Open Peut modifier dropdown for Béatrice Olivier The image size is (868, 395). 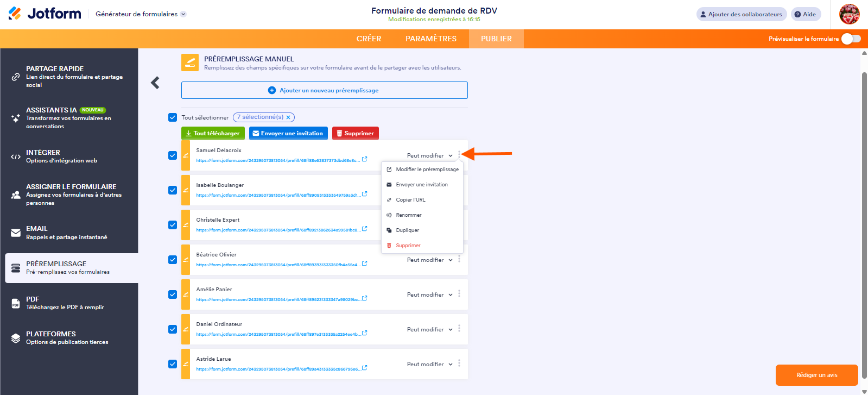click(x=430, y=260)
